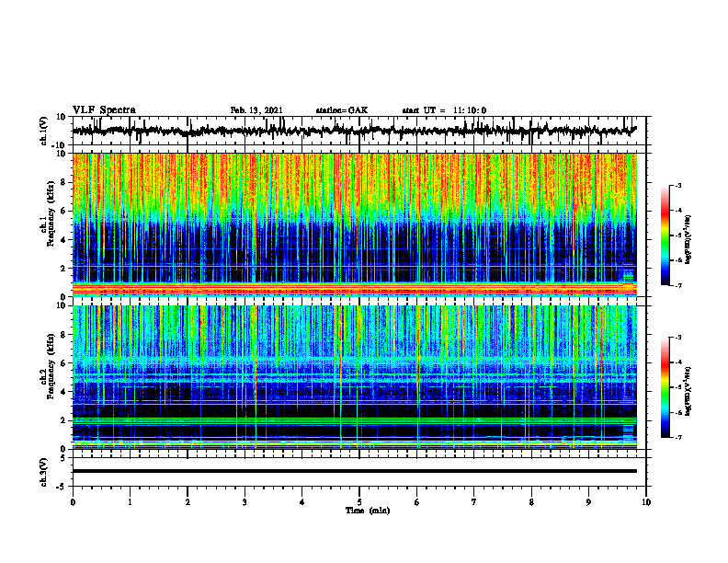Click the ch.2 PSD color scale bar
The image size is (728, 563).
(x=665, y=387)
